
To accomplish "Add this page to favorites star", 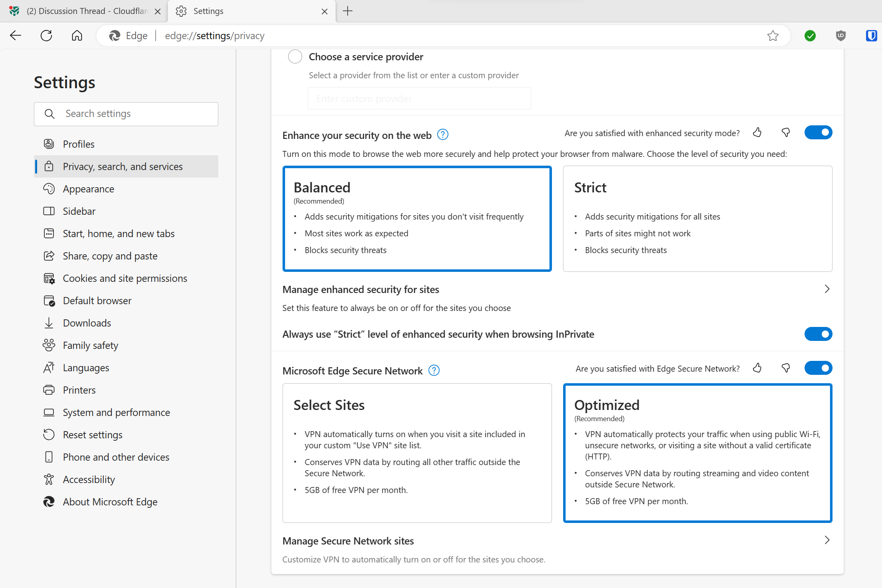I will point(773,36).
